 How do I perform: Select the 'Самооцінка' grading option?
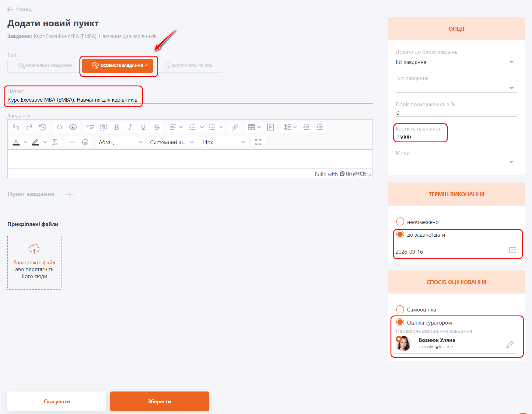pos(400,309)
